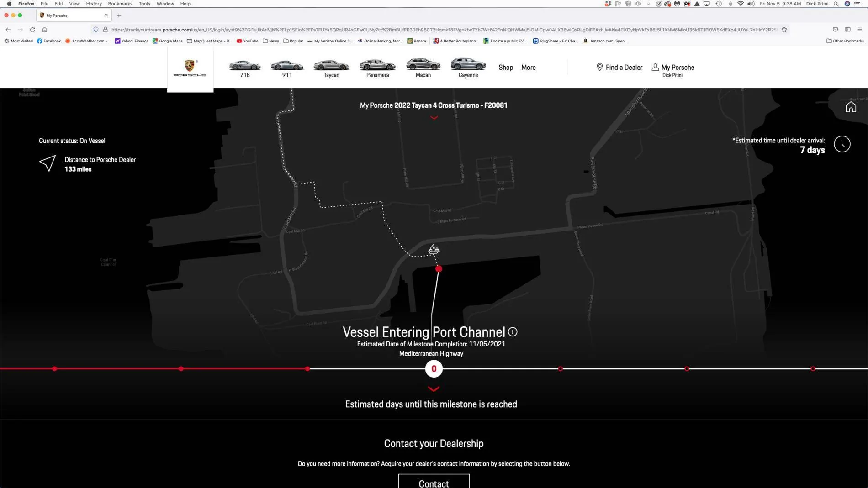Open the Taycan model menu
Screen dimensions: 868x488
click(331, 68)
